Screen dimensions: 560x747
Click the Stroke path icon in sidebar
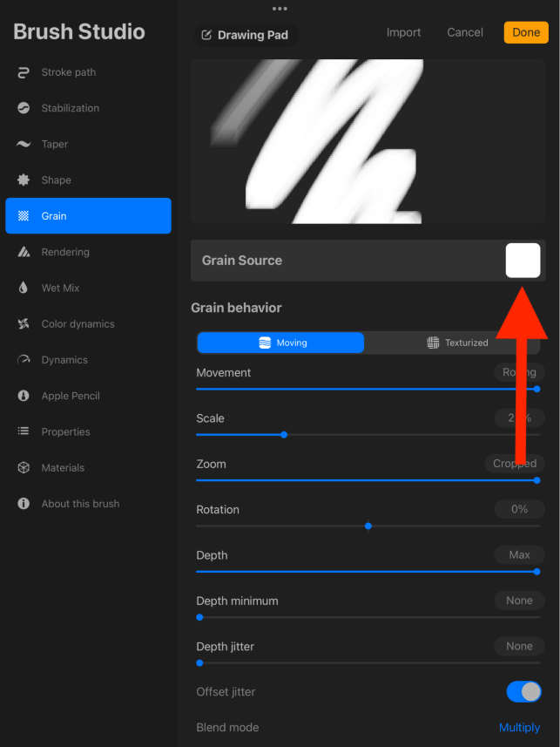pos(24,72)
